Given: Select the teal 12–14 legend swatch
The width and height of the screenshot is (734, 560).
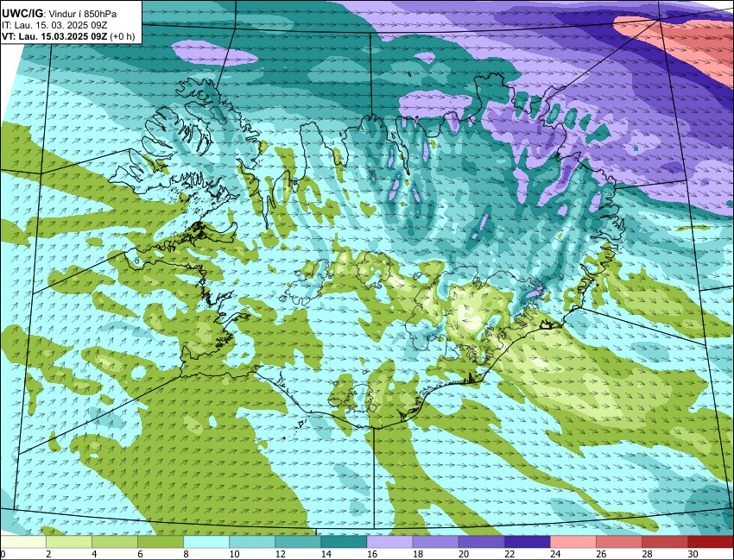Looking at the screenshot, I should click(x=298, y=542).
